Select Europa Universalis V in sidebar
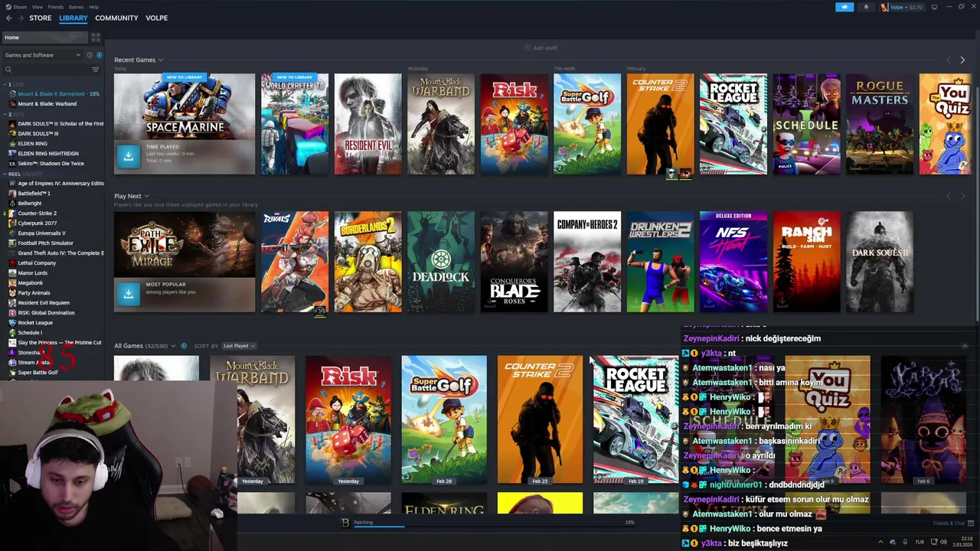Image resolution: width=980 pixels, height=551 pixels. (x=42, y=233)
